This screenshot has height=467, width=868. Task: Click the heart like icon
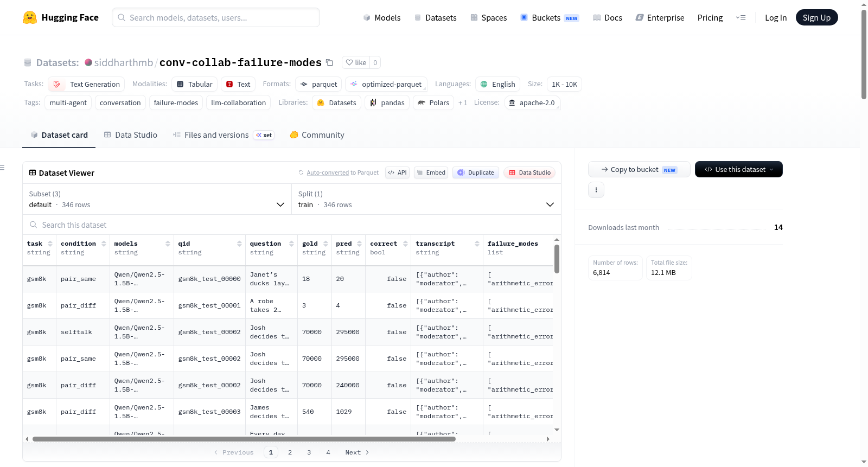pos(349,62)
